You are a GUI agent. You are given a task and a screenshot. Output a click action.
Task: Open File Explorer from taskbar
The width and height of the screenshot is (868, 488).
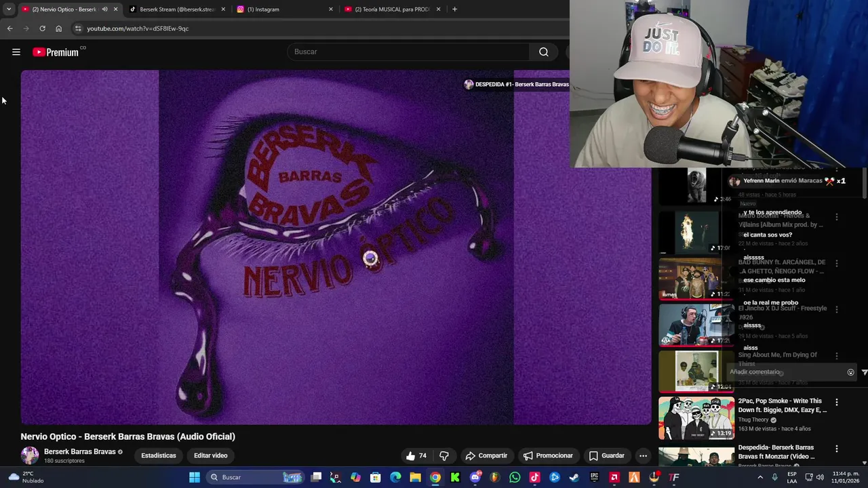coord(415,477)
